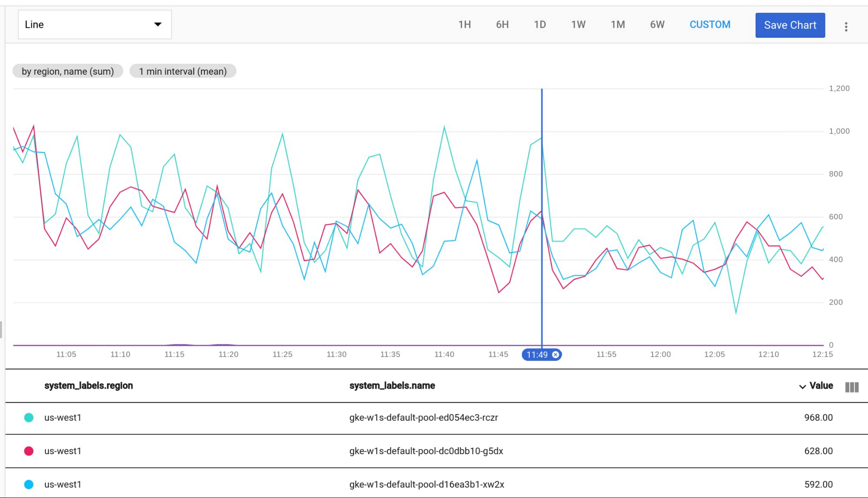
Task: Choose the 1M time range
Action: 618,25
